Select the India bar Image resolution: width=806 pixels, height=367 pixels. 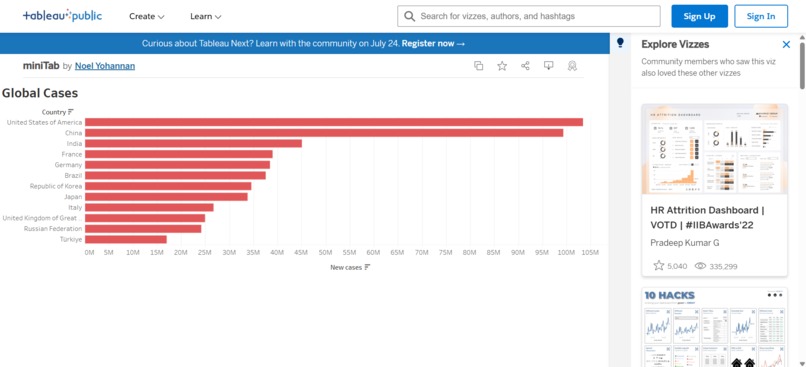[x=193, y=143]
